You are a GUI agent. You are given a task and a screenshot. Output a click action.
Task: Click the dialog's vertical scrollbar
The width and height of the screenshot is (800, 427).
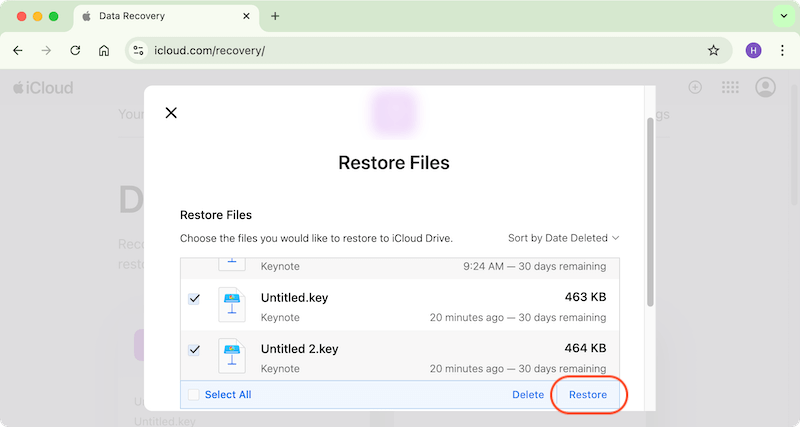[651, 210]
